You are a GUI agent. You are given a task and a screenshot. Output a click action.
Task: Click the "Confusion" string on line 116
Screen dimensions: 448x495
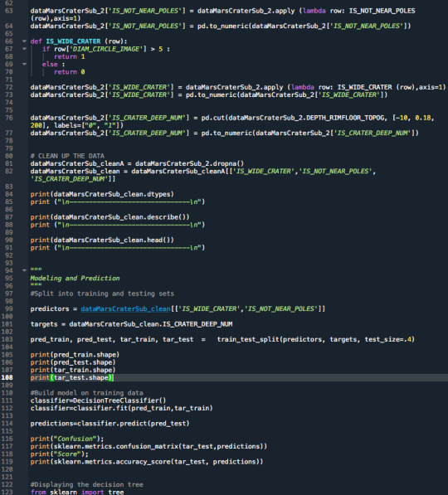pyautogui.click(x=75, y=439)
